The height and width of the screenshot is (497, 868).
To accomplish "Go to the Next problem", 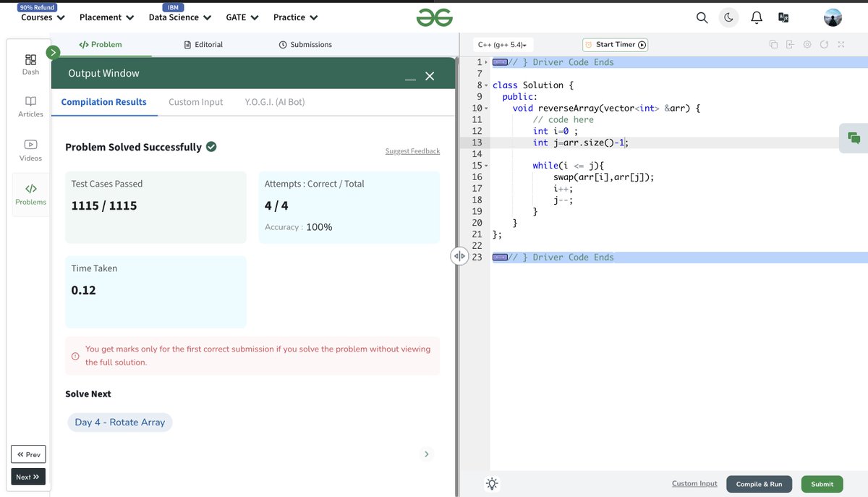I will click(x=28, y=477).
